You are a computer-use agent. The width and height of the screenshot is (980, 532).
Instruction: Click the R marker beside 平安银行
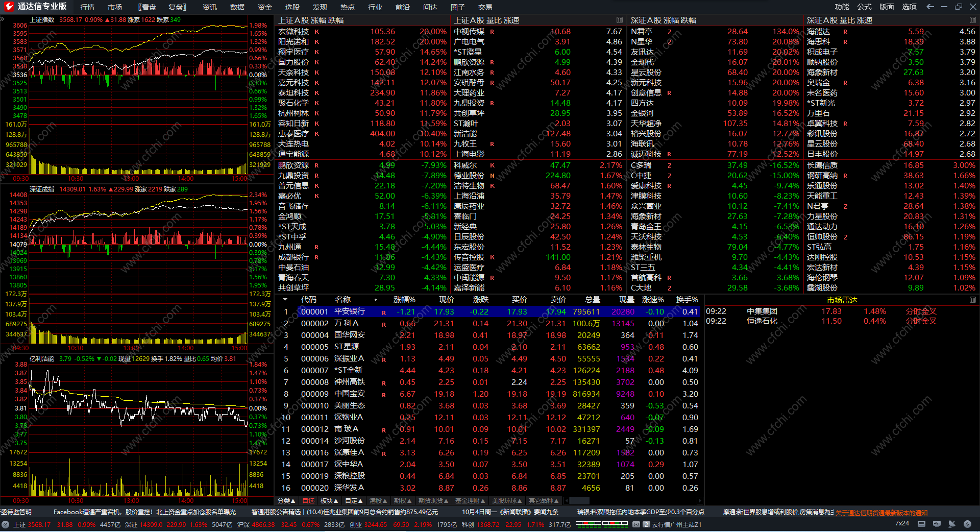point(384,312)
